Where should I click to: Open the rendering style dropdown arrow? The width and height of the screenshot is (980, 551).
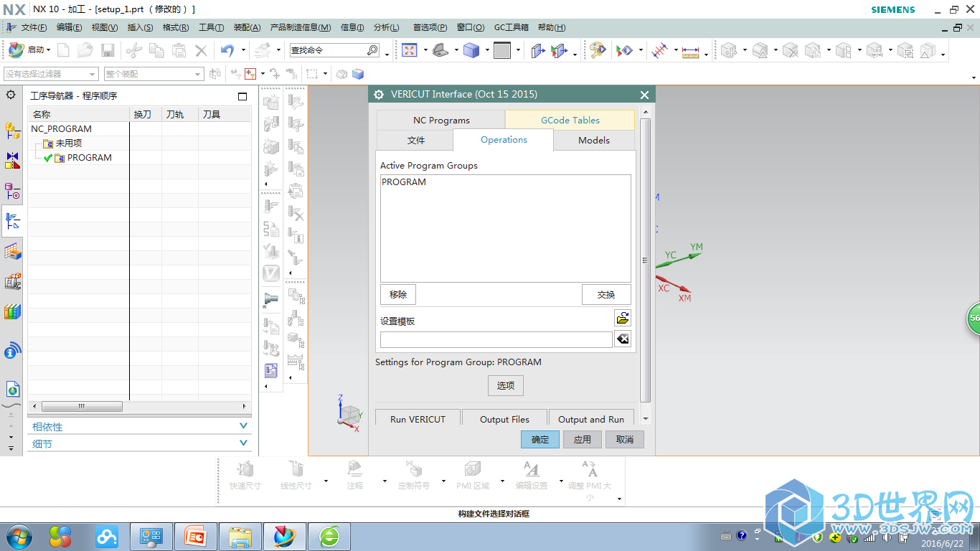486,51
